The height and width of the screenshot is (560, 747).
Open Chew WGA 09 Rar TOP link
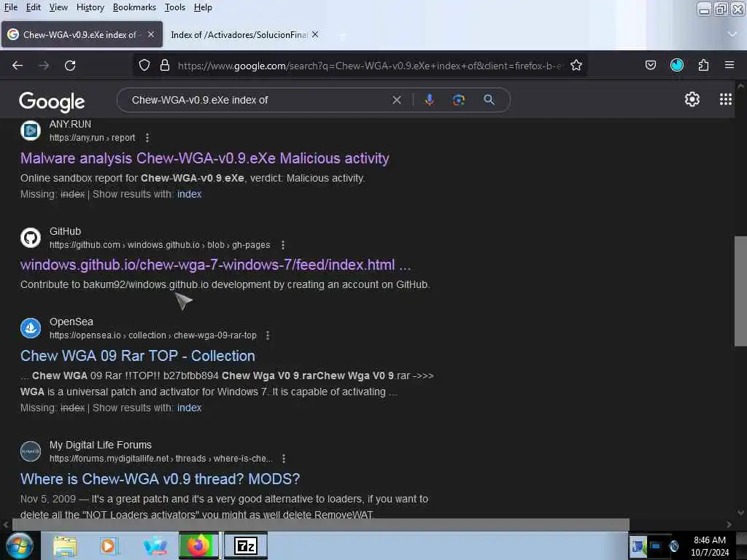pyautogui.click(x=138, y=356)
